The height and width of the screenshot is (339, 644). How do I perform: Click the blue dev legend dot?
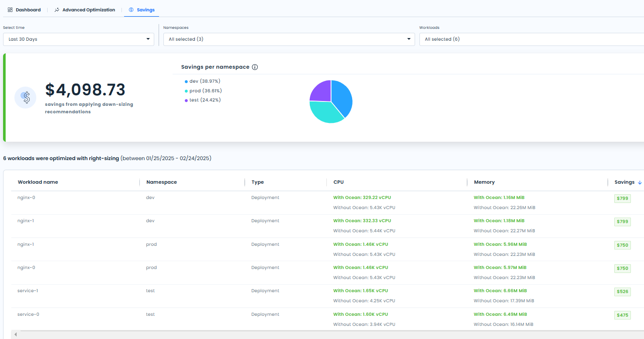186,81
